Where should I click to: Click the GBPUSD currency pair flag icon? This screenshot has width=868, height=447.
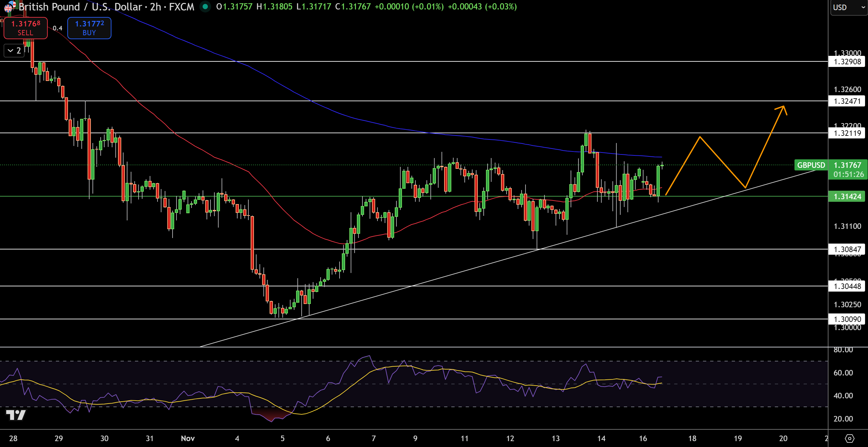[x=9, y=7]
